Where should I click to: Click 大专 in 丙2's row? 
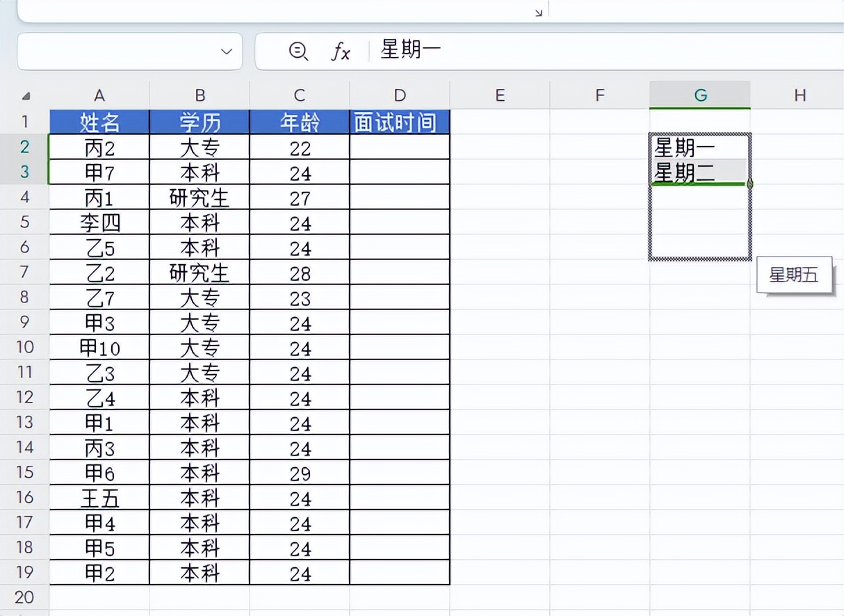point(200,147)
